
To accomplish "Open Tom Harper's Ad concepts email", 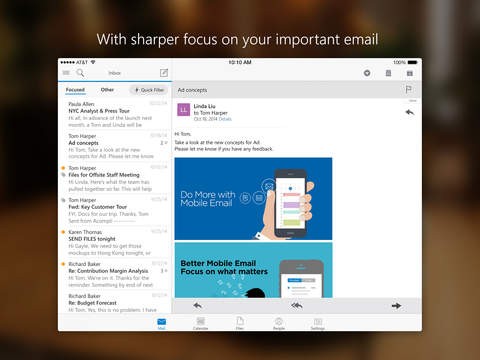I will (x=115, y=146).
